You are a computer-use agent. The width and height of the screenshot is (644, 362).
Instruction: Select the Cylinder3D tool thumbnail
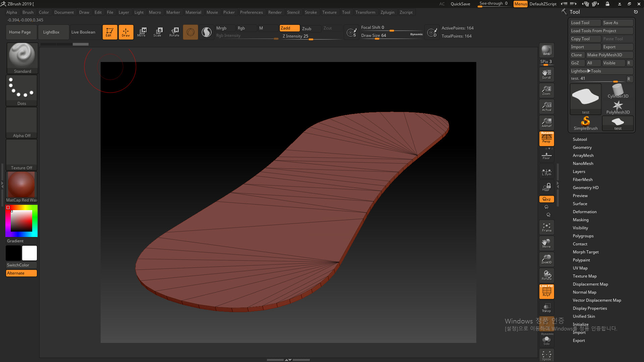(x=618, y=91)
